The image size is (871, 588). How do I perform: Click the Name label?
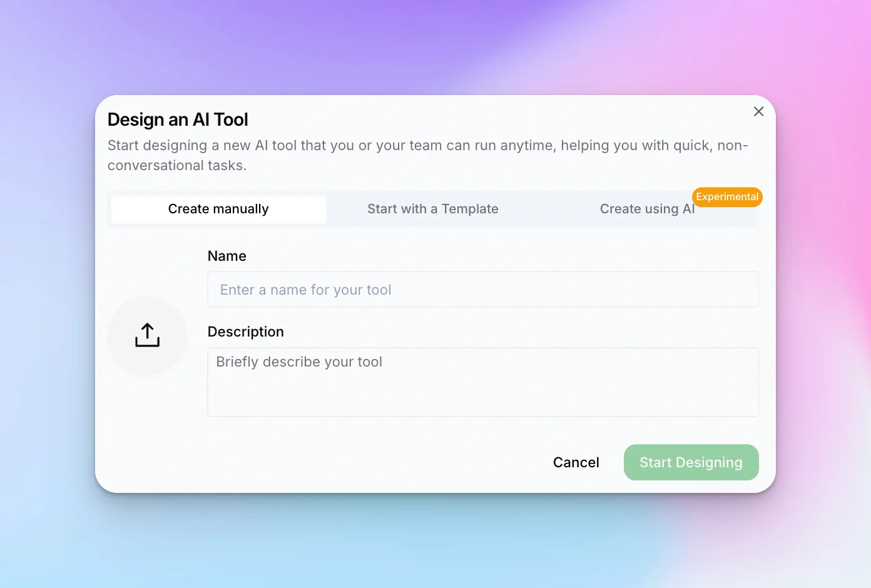point(227,256)
